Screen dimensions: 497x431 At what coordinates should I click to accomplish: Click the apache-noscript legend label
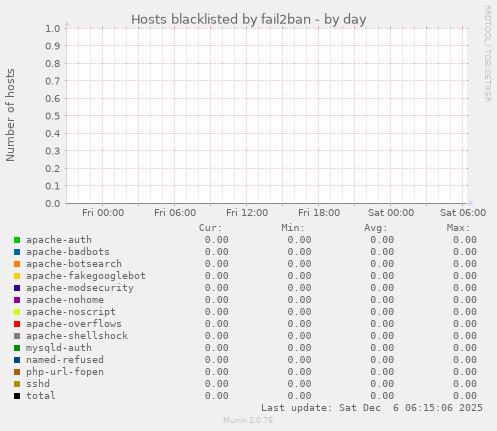point(71,312)
